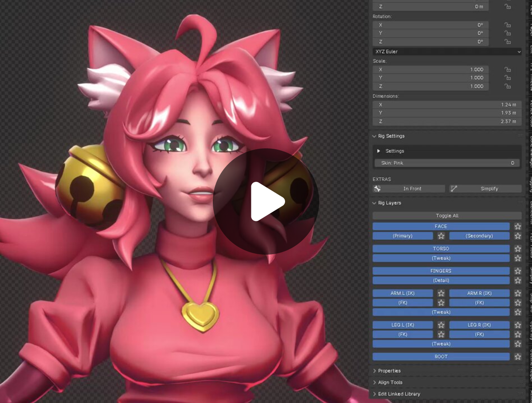Click the star beside the arm (Tweak) layer

tap(517, 312)
